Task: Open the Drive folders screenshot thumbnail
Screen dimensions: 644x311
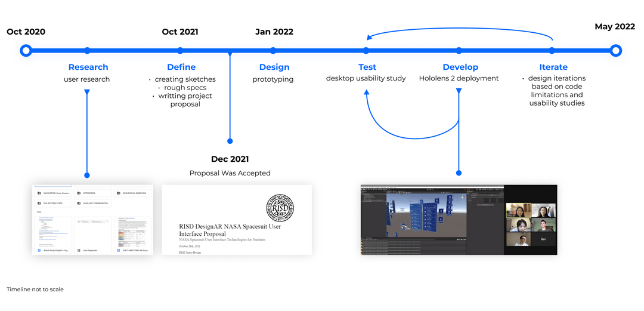Action: coord(92,220)
